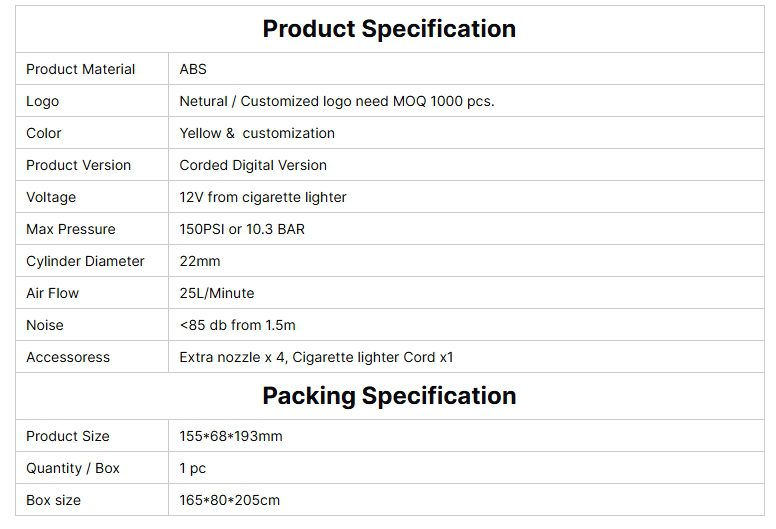Click the Yellow & customization value
The height and width of the screenshot is (529, 776).
[x=257, y=133]
